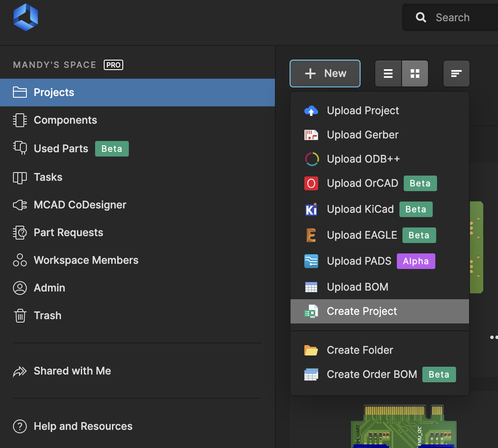Click the Upload PADS icon
The height and width of the screenshot is (448, 498).
point(311,261)
